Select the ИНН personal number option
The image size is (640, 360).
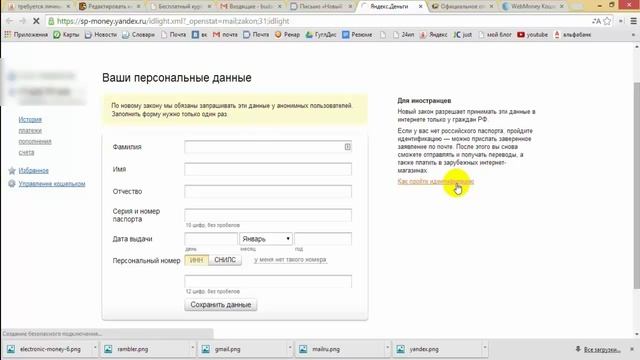196,260
